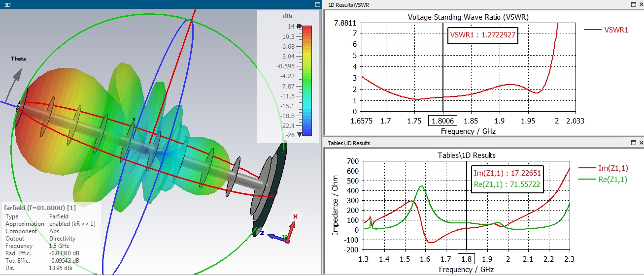Screen dimensions: 644x276
Task: Click the upper arrow marker of the dBi color ramp
Action: pos(299,27)
